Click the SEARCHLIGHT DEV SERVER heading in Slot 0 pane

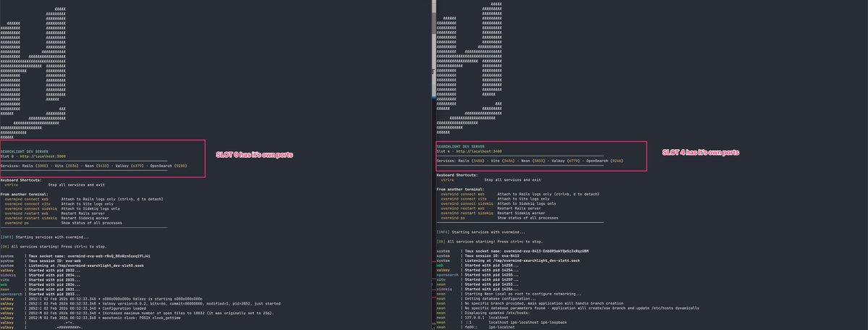pyautogui.click(x=24, y=151)
